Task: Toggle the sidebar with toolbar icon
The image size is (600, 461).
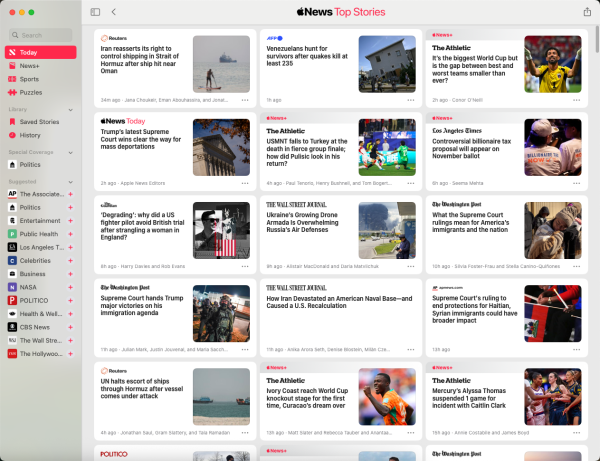Action: pyautogui.click(x=95, y=12)
